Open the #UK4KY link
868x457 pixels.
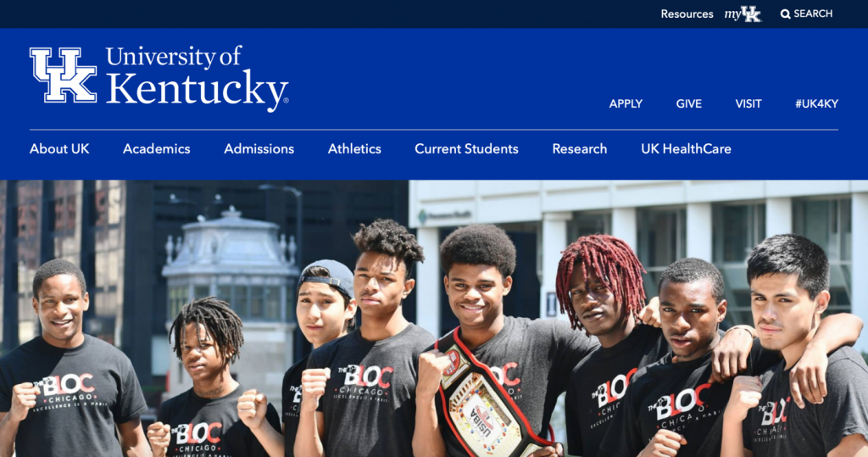pos(816,103)
